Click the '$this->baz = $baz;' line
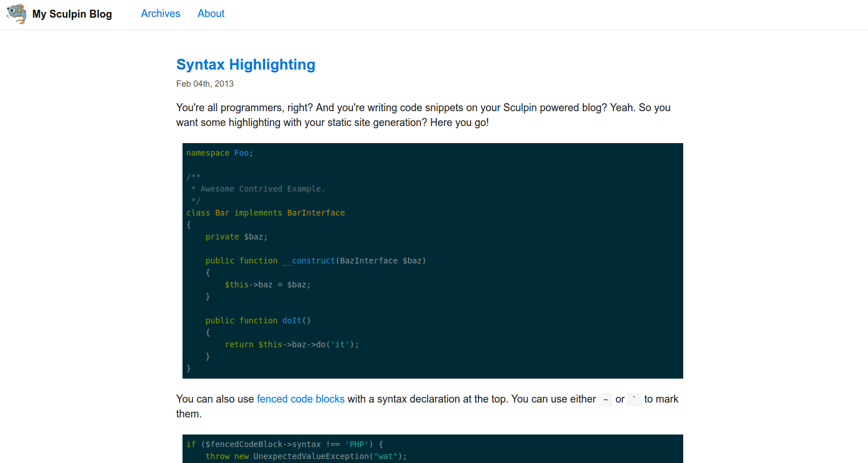The width and height of the screenshot is (868, 463). 267,285
